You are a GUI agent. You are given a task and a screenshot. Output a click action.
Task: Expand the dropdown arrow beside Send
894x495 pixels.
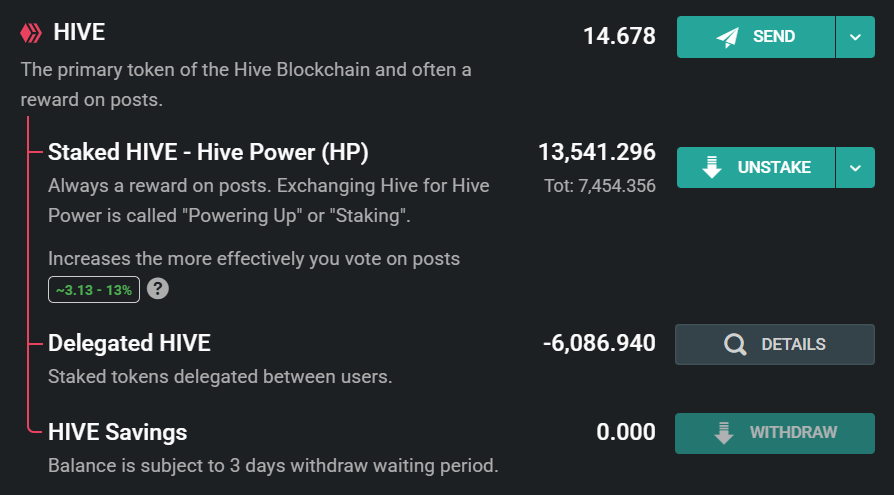coord(855,37)
